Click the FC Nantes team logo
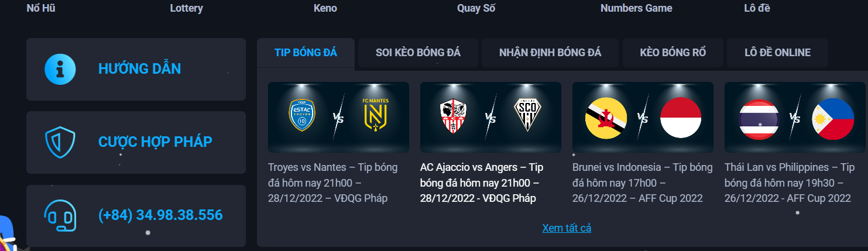The width and height of the screenshot is (868, 251). click(x=376, y=115)
